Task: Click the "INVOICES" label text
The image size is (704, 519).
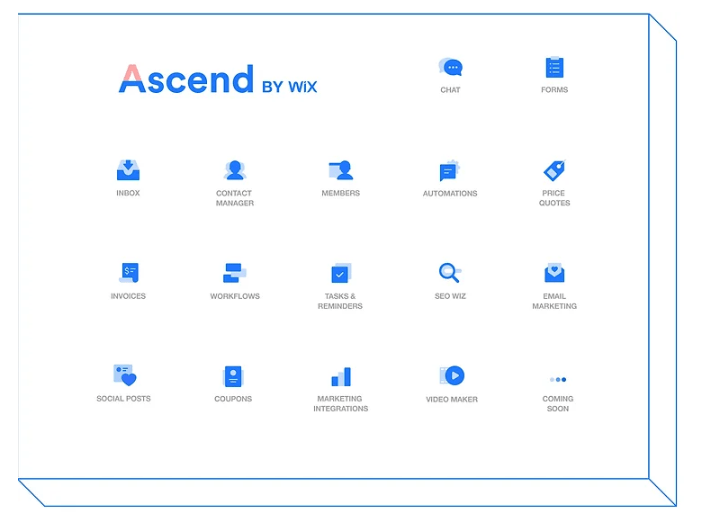Action: click(x=128, y=296)
